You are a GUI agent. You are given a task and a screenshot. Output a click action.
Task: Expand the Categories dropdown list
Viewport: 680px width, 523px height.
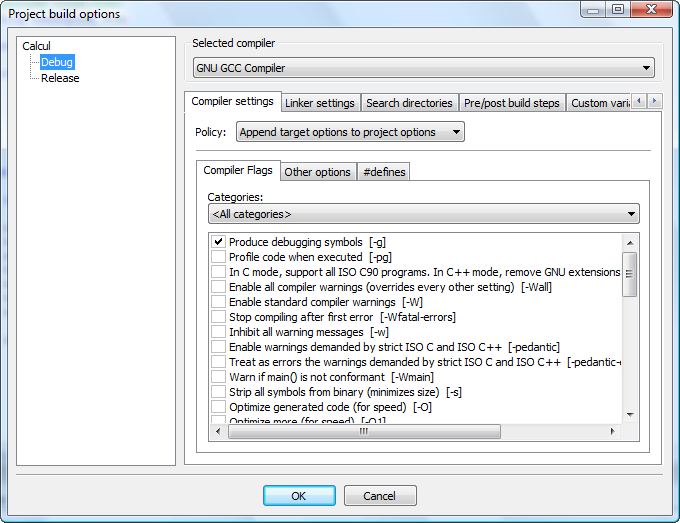click(423, 214)
